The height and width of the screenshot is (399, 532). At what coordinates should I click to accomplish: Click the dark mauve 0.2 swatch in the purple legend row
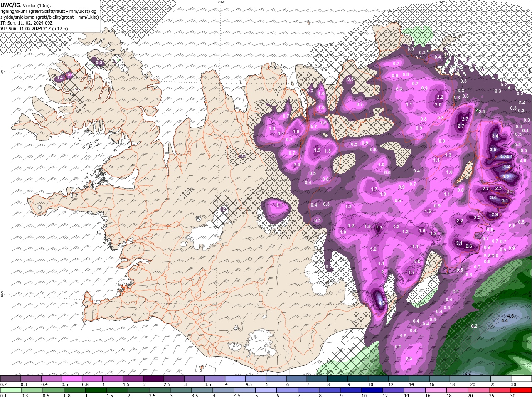tap(10, 379)
